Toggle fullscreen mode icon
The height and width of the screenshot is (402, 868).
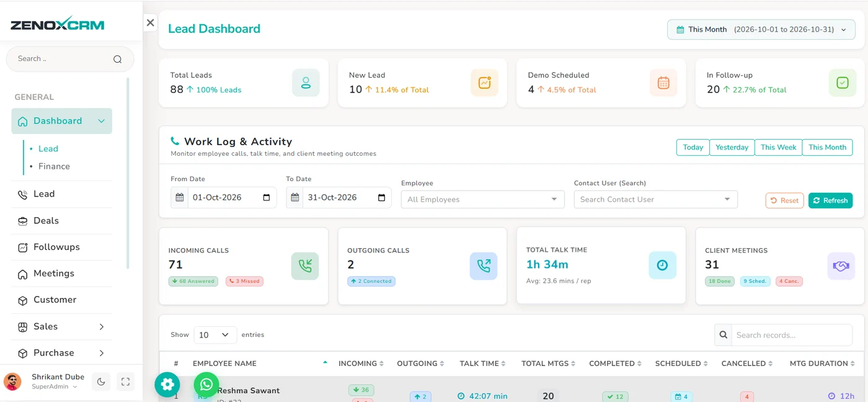(125, 382)
